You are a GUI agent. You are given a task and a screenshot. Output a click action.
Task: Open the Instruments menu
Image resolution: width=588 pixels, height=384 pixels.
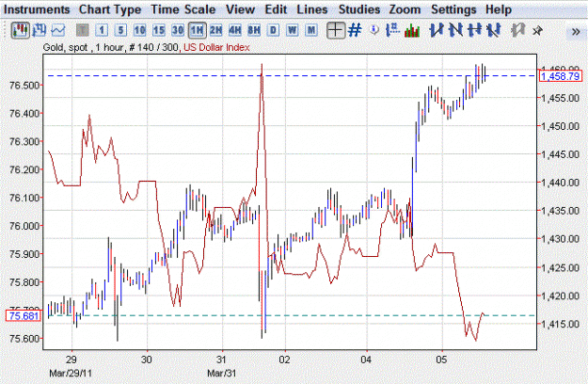point(37,9)
